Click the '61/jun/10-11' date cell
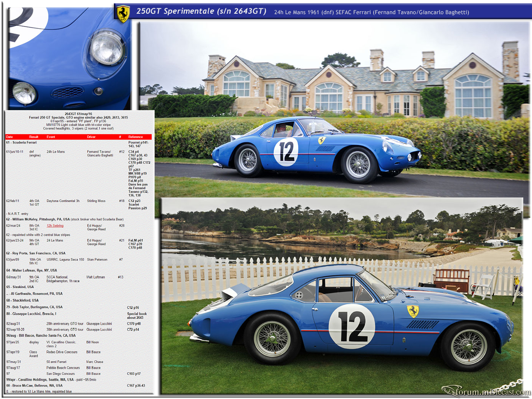The image size is (532, 399). 15,152
